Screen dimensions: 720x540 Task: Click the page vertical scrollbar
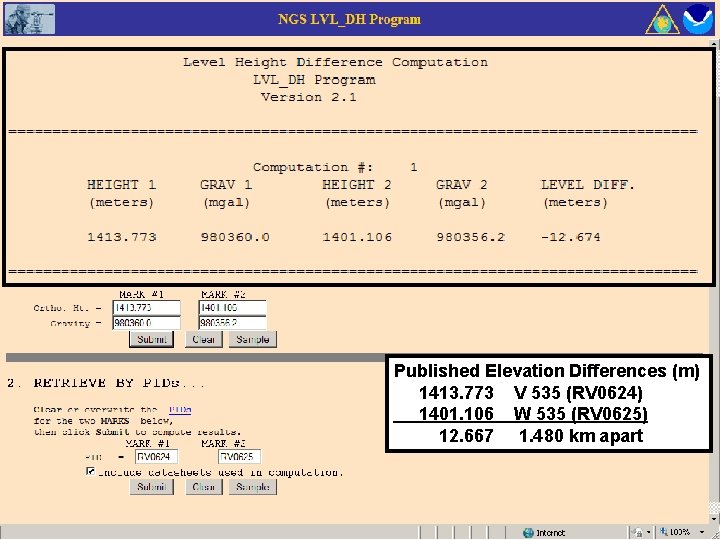pos(715,280)
